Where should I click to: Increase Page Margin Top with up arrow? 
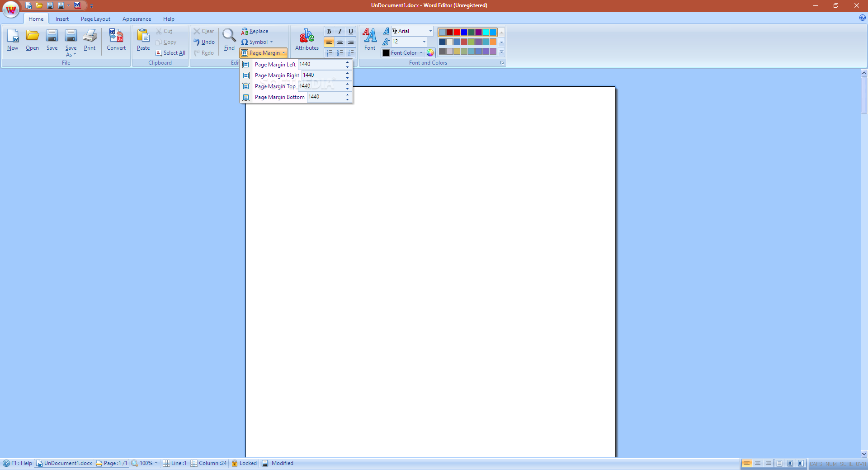[x=347, y=84]
